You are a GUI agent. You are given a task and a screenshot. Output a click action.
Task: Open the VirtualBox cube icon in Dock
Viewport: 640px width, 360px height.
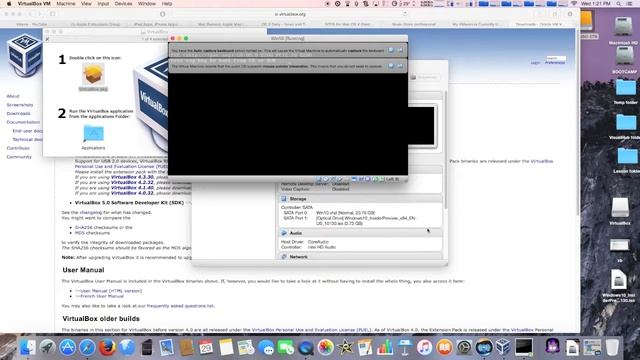point(503,347)
